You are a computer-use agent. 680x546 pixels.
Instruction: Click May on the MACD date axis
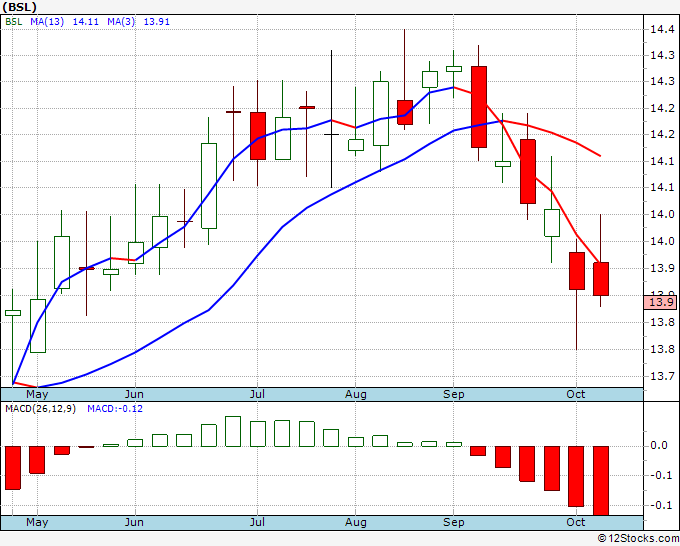(x=37, y=522)
